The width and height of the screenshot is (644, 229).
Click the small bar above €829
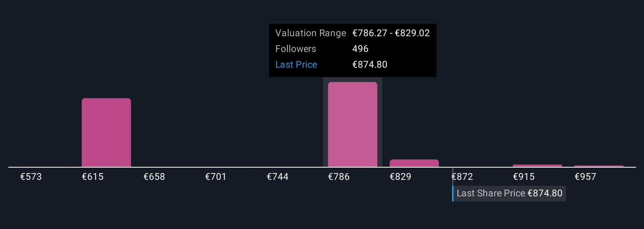tap(414, 163)
